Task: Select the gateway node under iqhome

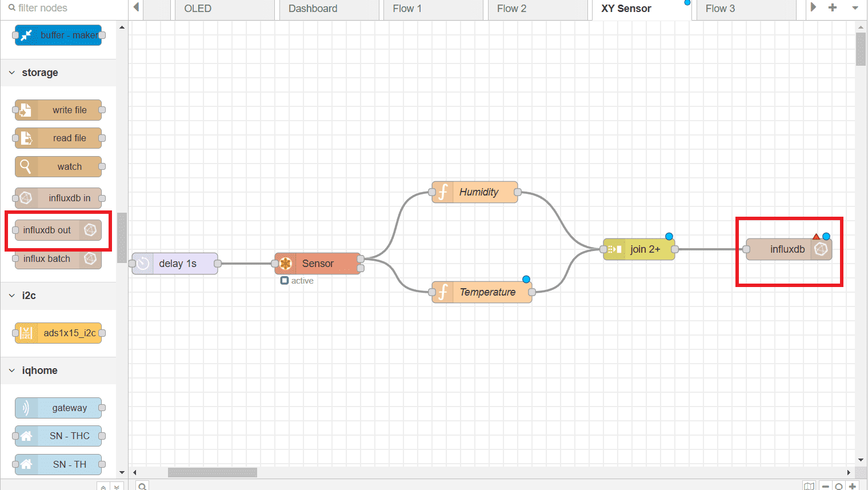Action: click(x=59, y=408)
